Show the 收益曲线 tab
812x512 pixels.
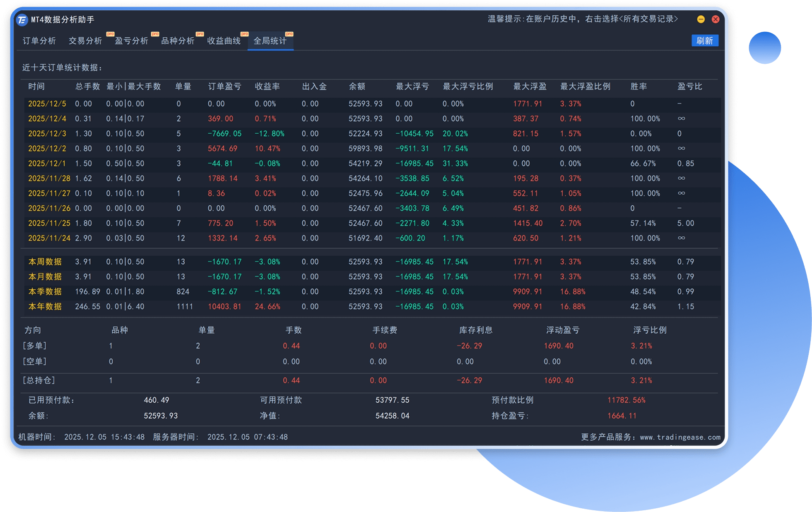click(x=224, y=41)
